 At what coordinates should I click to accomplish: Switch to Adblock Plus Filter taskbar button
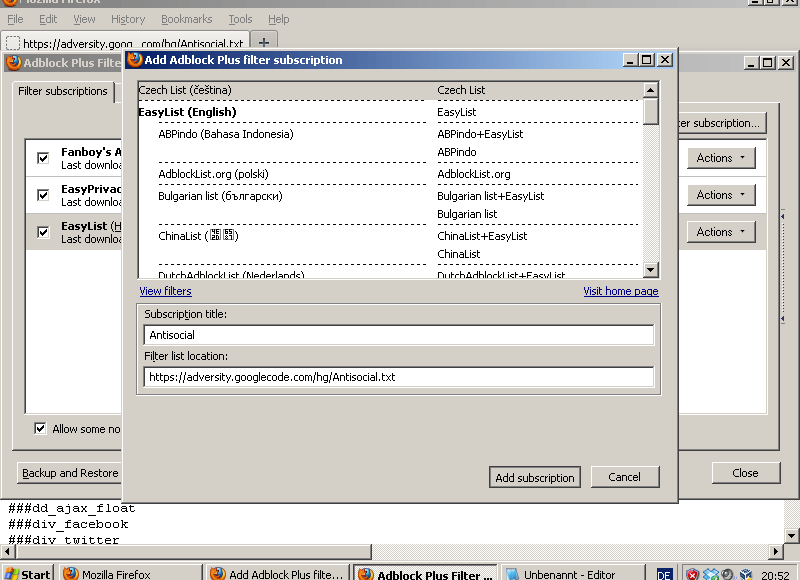426,574
